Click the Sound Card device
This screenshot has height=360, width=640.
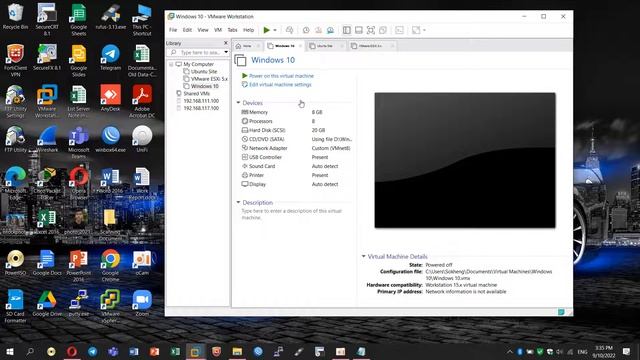pos(296,166)
